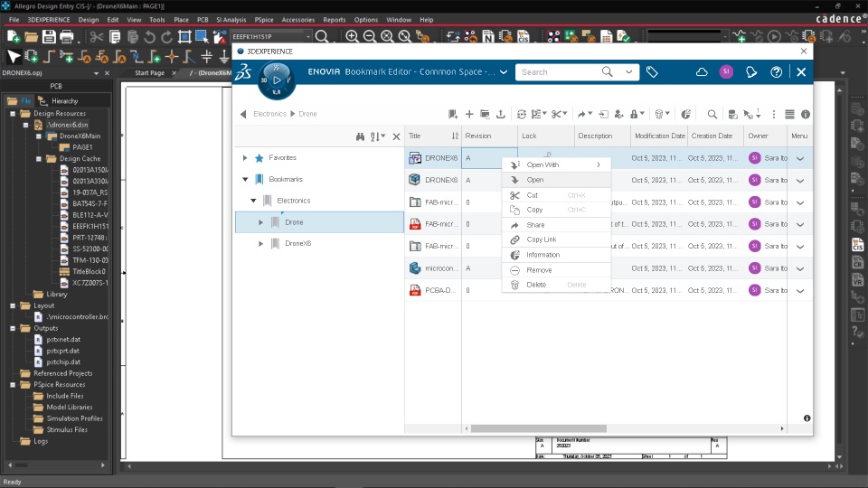The height and width of the screenshot is (488, 868).
Task: Click the New document toolbar icon
Action: (x=14, y=37)
